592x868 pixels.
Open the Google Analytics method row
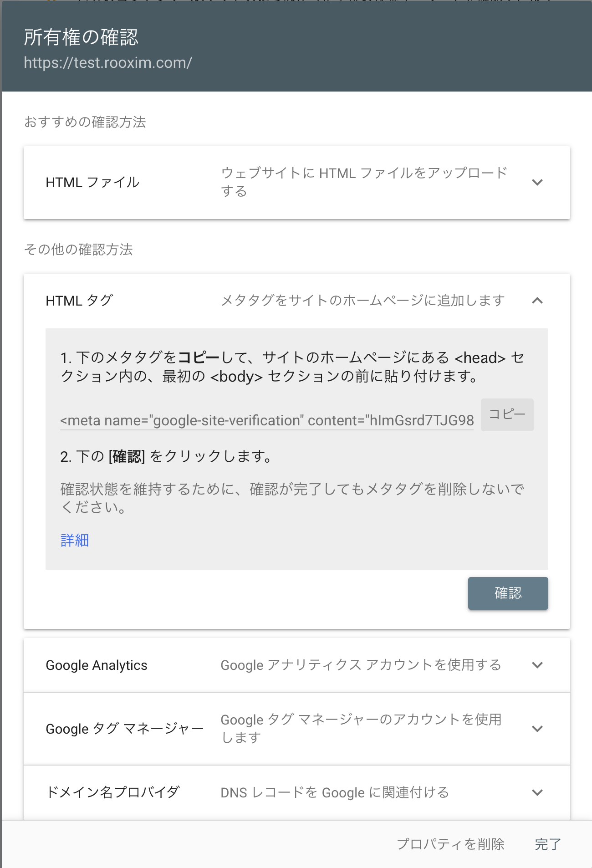point(97,665)
